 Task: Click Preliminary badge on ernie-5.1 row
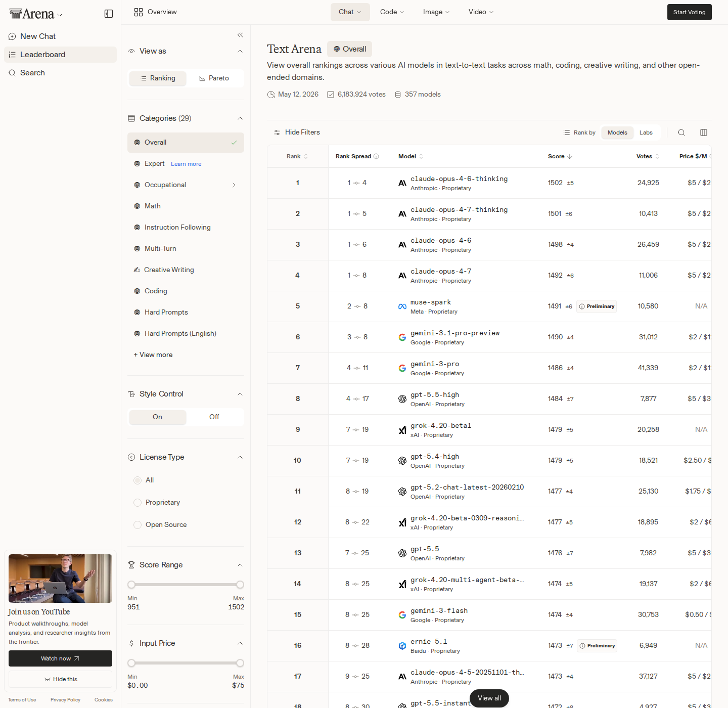coord(597,646)
